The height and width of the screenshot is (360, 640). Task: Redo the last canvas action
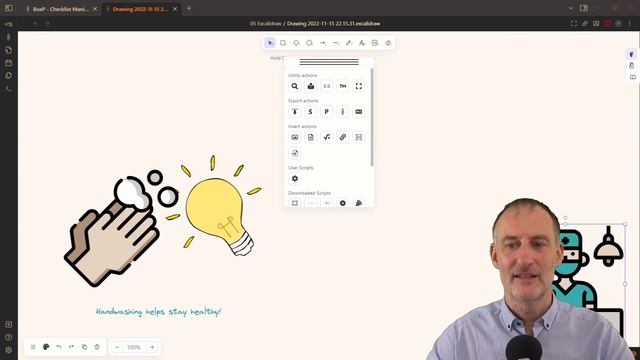tap(71, 347)
